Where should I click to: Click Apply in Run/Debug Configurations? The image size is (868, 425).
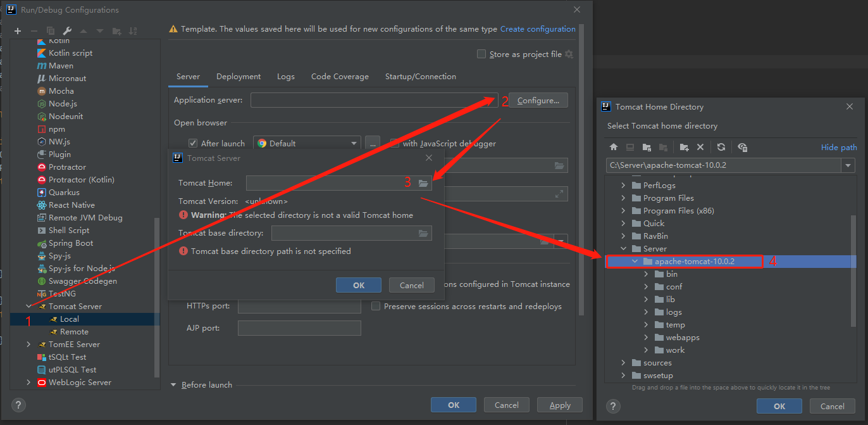point(560,405)
